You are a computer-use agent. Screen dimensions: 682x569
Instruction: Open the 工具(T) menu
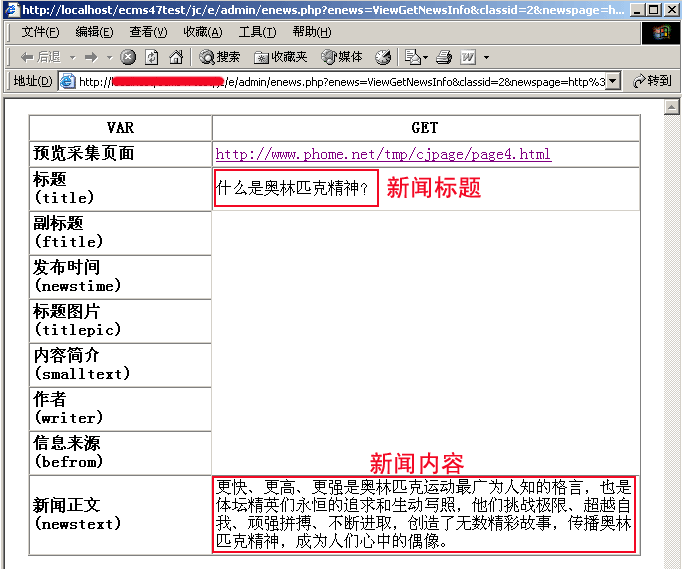click(257, 32)
